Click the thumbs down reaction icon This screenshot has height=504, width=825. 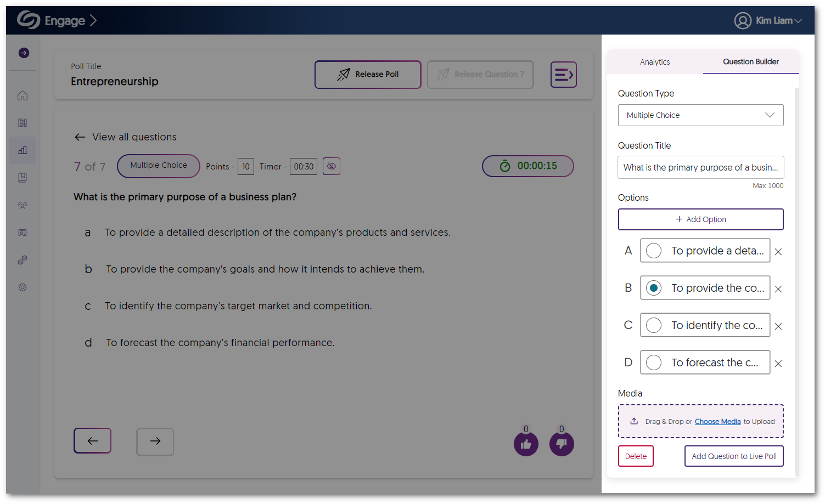point(562,444)
